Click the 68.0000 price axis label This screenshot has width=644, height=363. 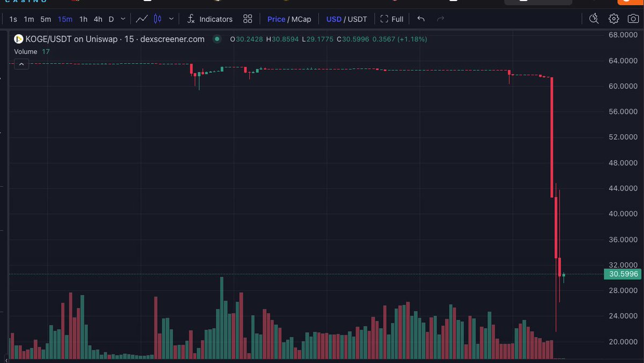pyautogui.click(x=623, y=35)
